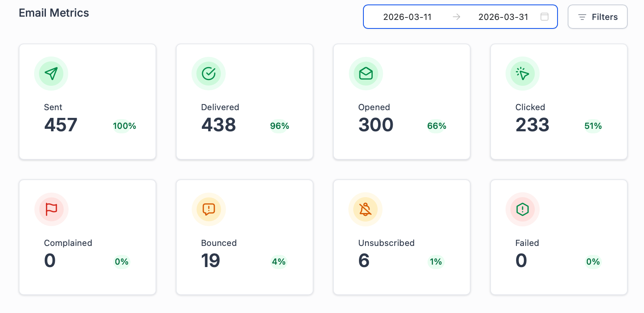This screenshot has width=644, height=313.
Task: Click the cursor Clicked metric icon
Action: (x=523, y=74)
